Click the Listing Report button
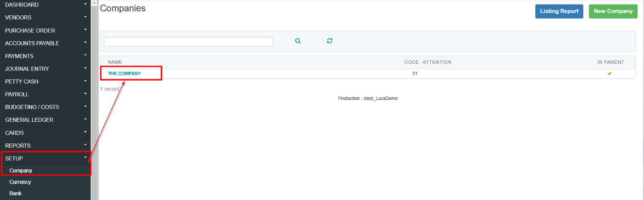 [x=559, y=11]
